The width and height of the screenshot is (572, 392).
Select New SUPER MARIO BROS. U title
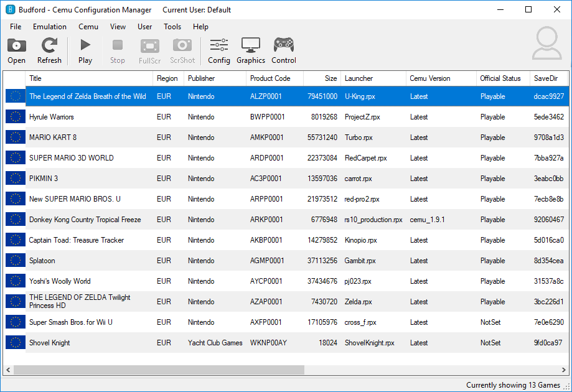click(x=75, y=198)
